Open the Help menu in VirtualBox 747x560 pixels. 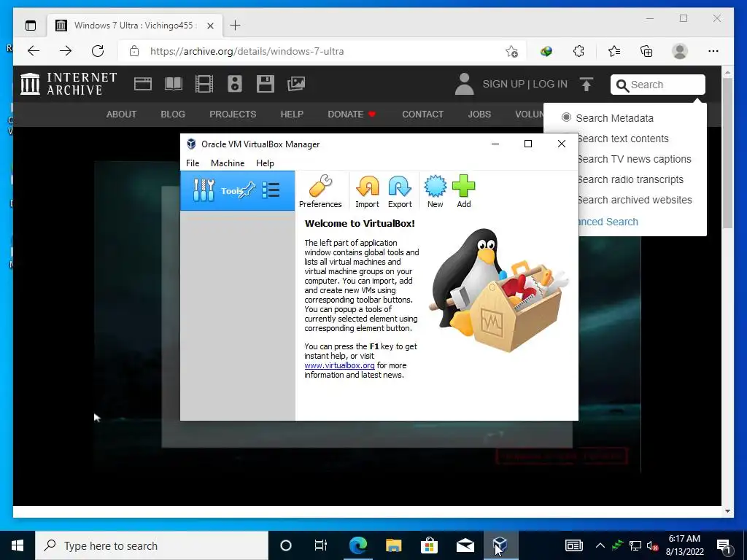pos(265,163)
